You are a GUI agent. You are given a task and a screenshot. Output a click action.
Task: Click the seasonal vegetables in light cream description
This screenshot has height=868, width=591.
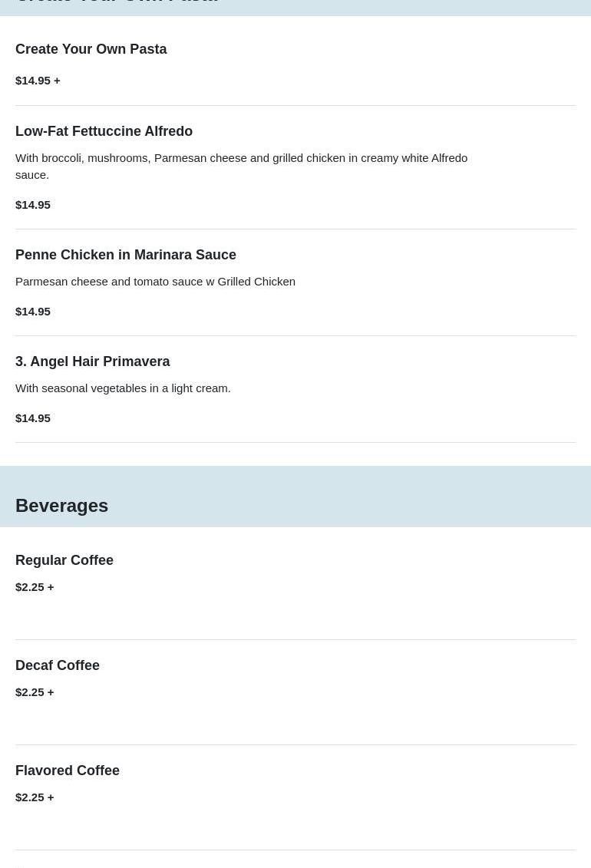point(123,388)
